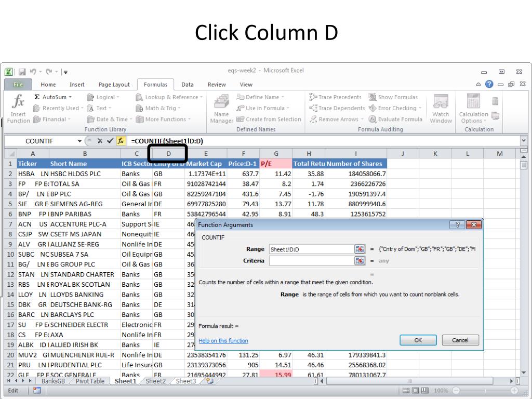Expand the Remove Arrows dropdown arrow
This screenshot has width=532, height=399.
click(362, 119)
